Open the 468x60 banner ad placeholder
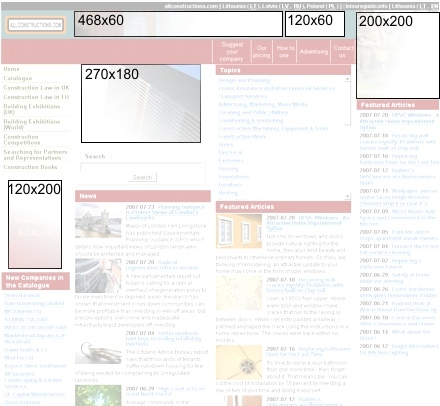 pos(178,24)
